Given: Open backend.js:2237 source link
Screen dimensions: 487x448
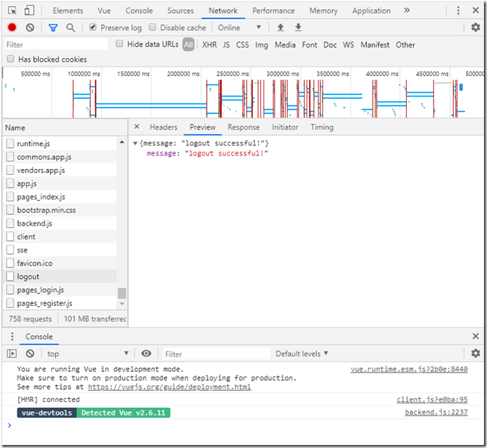Looking at the screenshot, I should tap(436, 412).
